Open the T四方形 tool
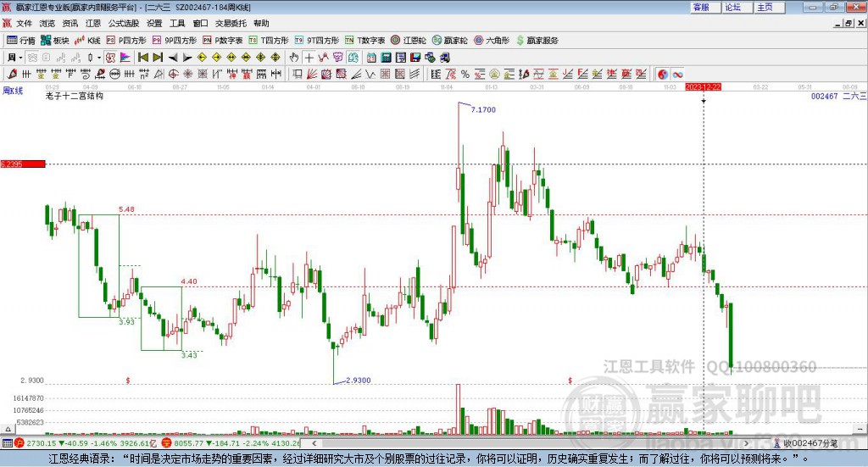This screenshot has width=868, height=467. [269, 41]
